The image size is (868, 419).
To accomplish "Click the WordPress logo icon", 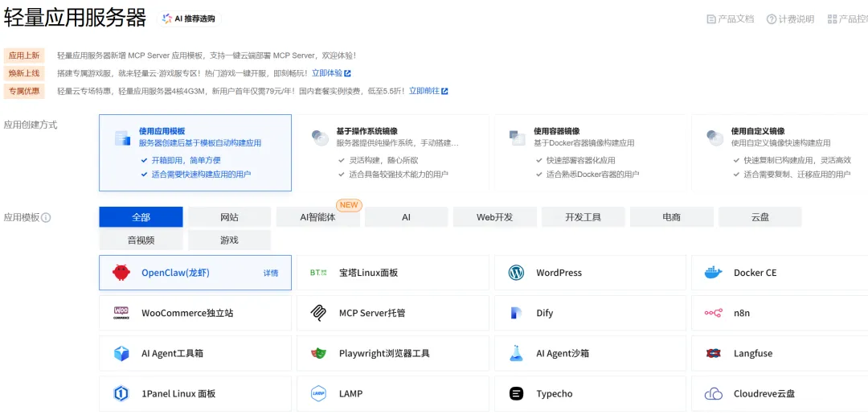I will (516, 273).
